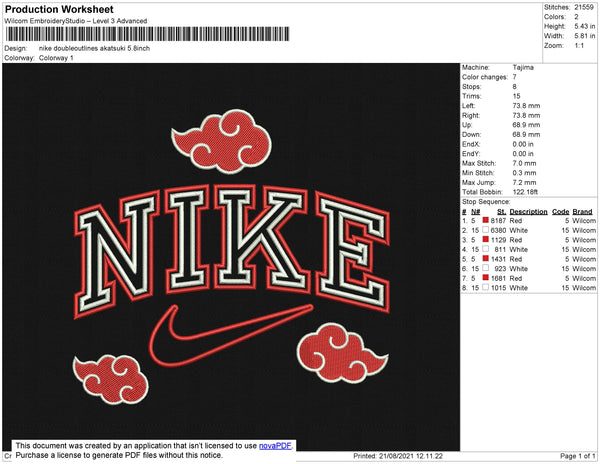
Task: Click the Max Stitch value '7.0 mm'
Action: pyautogui.click(x=525, y=163)
